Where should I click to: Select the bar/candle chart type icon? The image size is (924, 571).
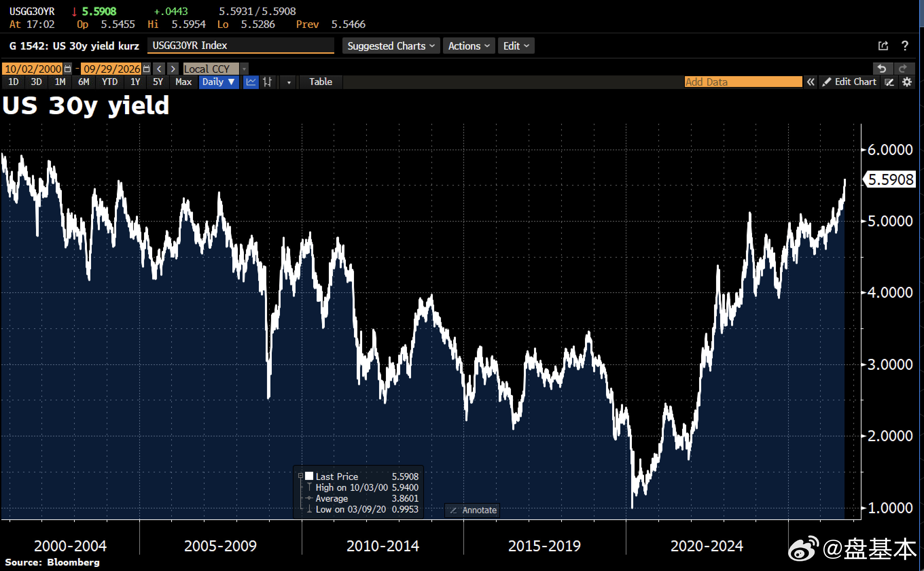pyautogui.click(x=267, y=82)
